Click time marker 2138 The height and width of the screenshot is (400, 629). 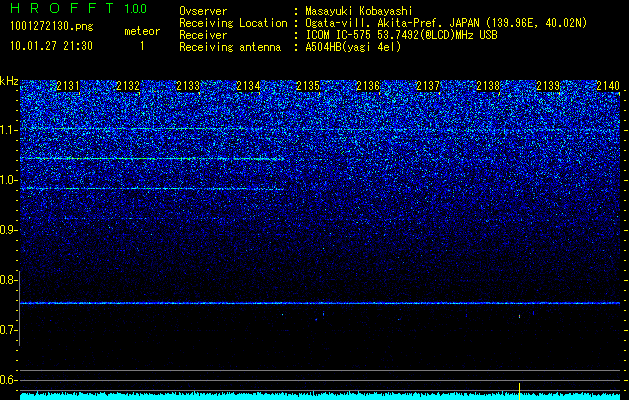click(x=488, y=85)
